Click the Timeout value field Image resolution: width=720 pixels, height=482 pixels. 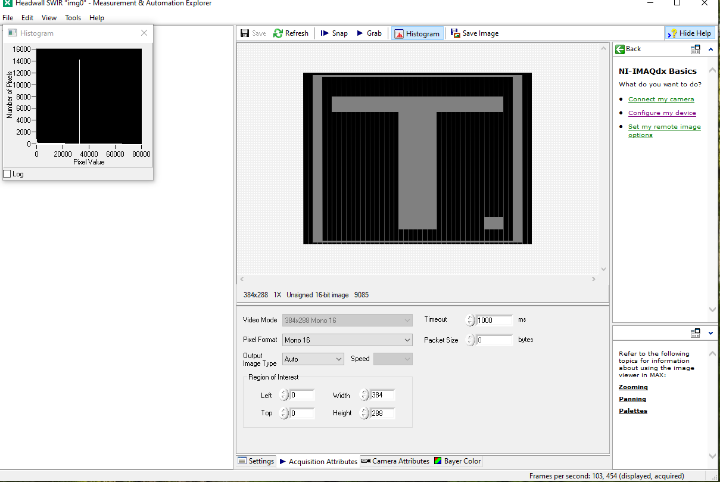click(494, 320)
